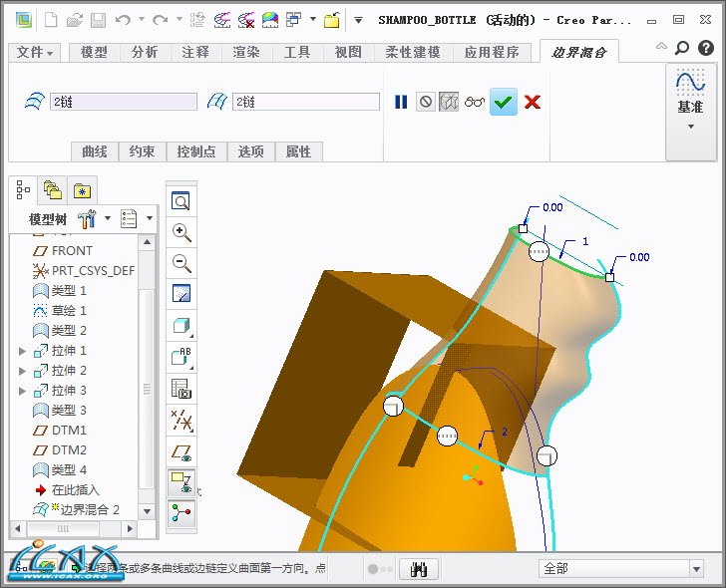This screenshot has height=588, width=726.
Task: Zoom in using the magnifier plus icon
Action: click(181, 232)
